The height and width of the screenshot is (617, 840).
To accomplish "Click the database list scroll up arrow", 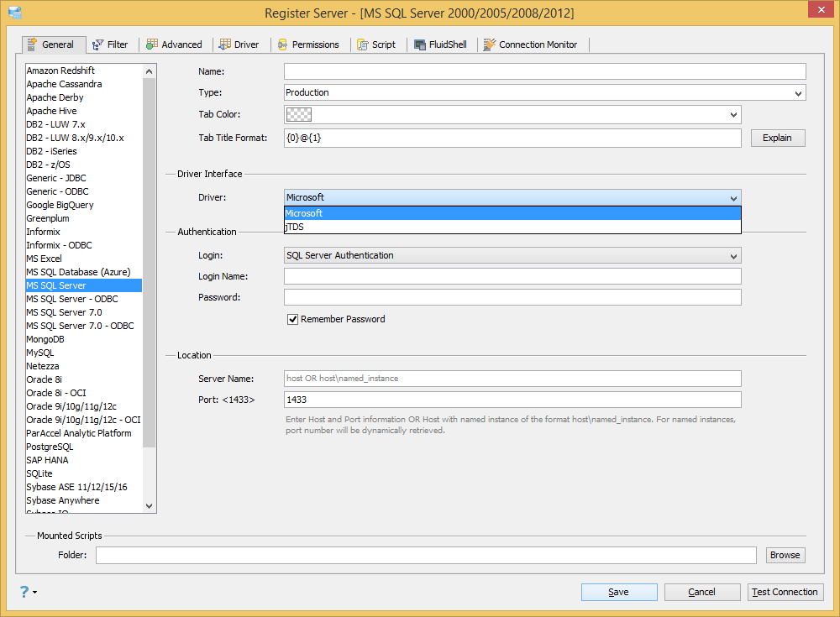I will 149,71.
